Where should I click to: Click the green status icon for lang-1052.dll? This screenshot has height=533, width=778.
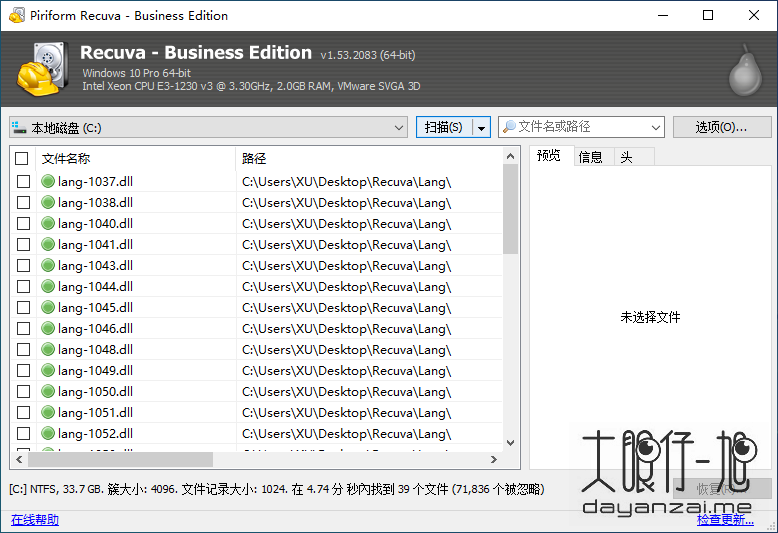coord(48,434)
